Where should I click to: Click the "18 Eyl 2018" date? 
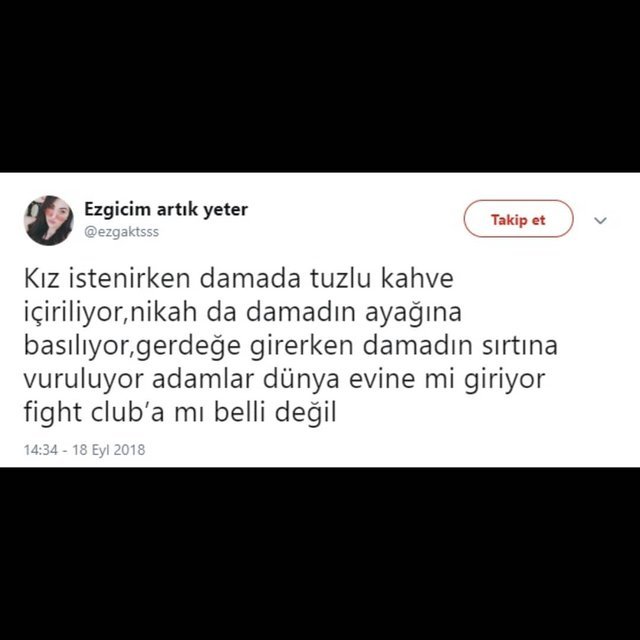pyautogui.click(x=108, y=449)
